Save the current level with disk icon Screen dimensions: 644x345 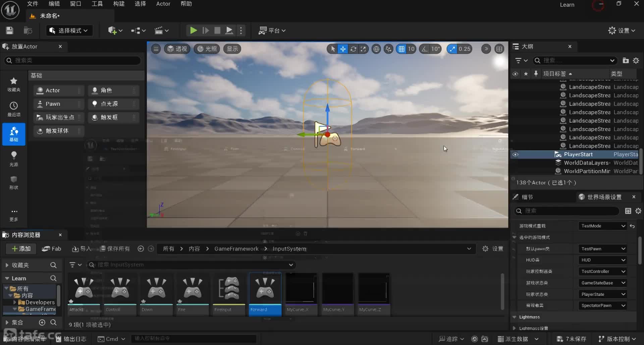9,31
